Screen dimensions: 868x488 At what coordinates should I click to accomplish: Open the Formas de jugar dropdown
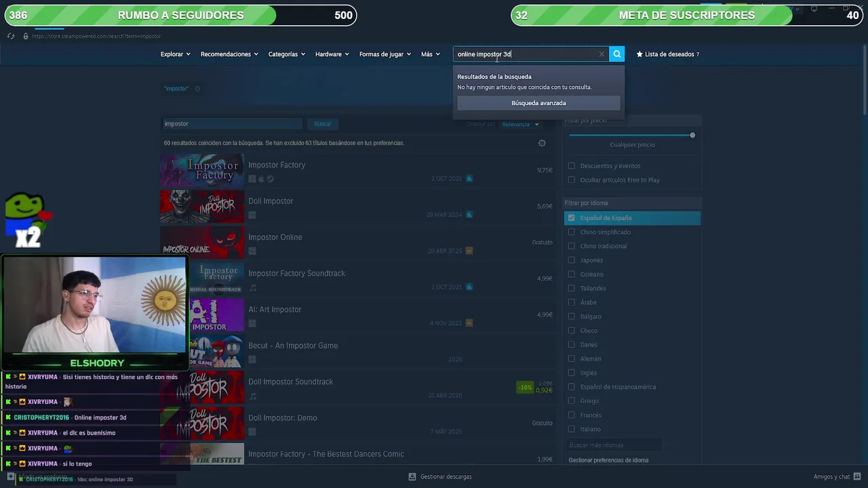384,54
